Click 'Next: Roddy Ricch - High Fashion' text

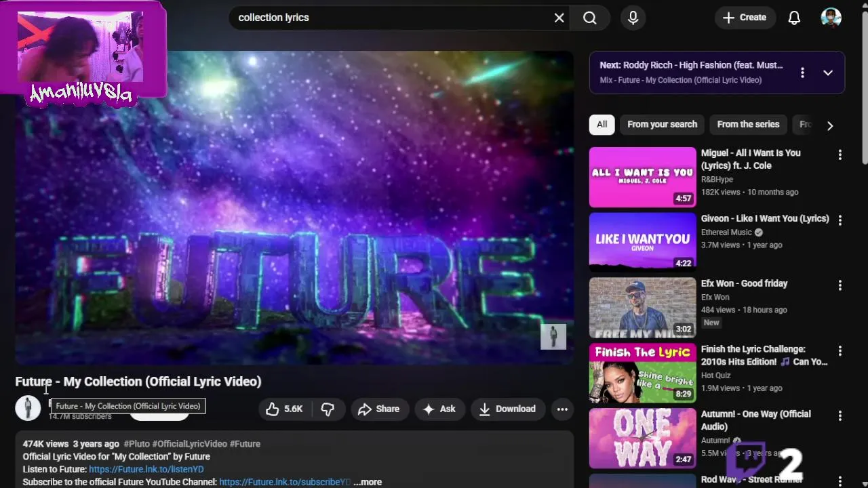coord(691,65)
